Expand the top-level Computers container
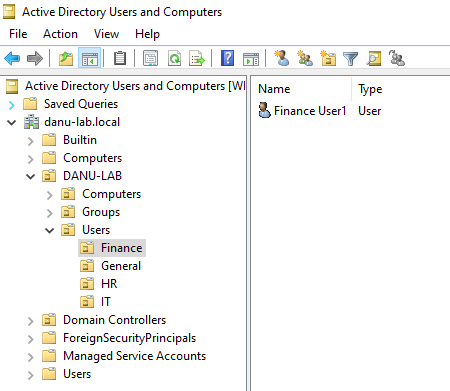The height and width of the screenshot is (391, 450). click(31, 159)
